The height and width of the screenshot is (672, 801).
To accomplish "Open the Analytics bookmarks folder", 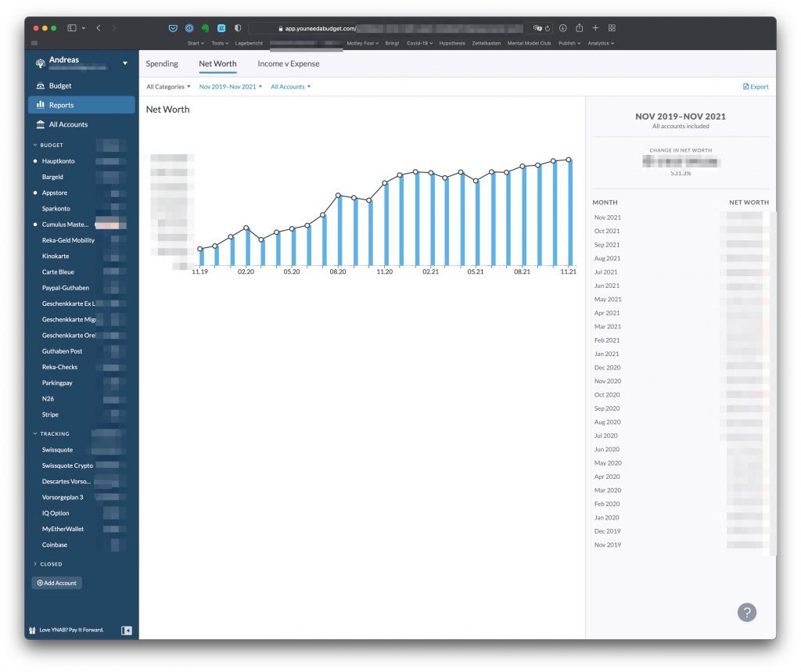I will click(601, 44).
